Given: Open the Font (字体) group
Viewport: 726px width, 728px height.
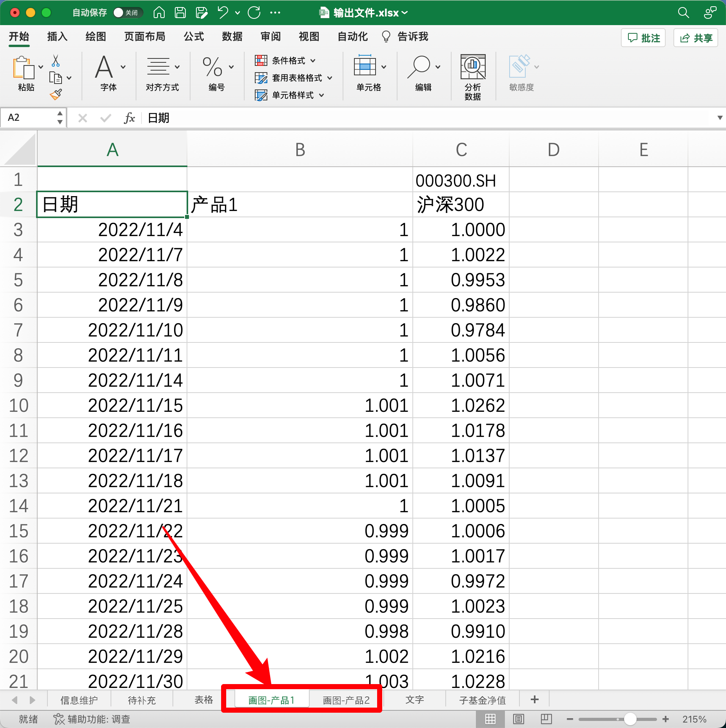Looking at the screenshot, I should 109,73.
